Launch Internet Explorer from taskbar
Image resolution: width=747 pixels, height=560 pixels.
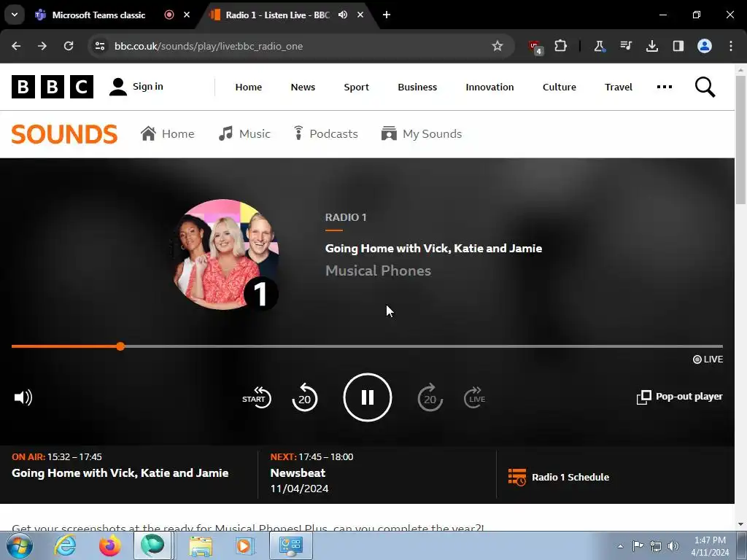[65, 545]
